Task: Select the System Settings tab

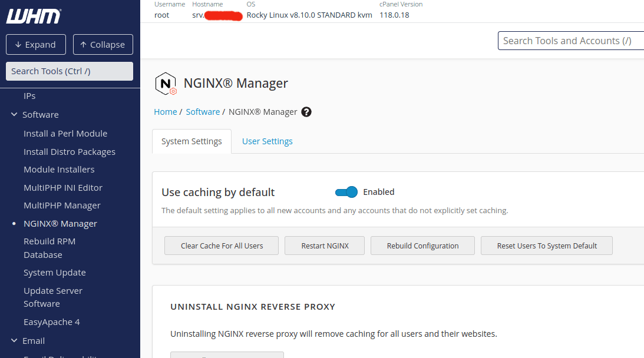Action: click(x=191, y=141)
